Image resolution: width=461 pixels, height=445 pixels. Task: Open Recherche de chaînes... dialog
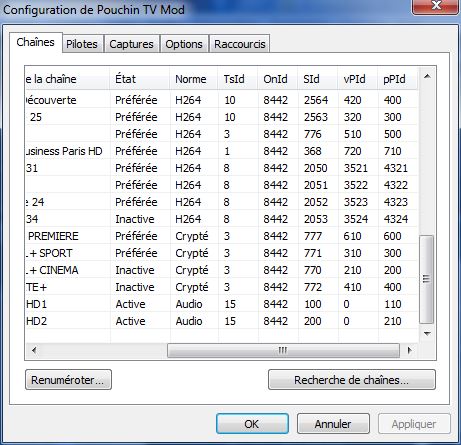click(352, 380)
